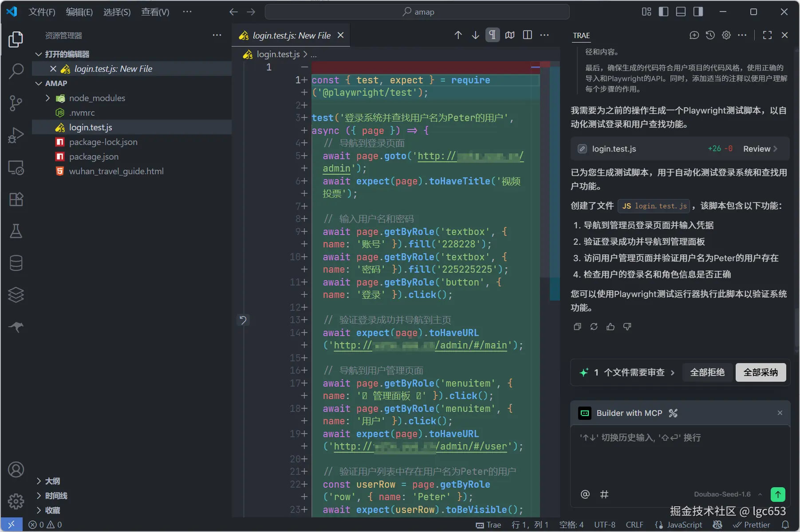The width and height of the screenshot is (800, 532).
Task: Open the Testing flask view
Action: click(16, 231)
